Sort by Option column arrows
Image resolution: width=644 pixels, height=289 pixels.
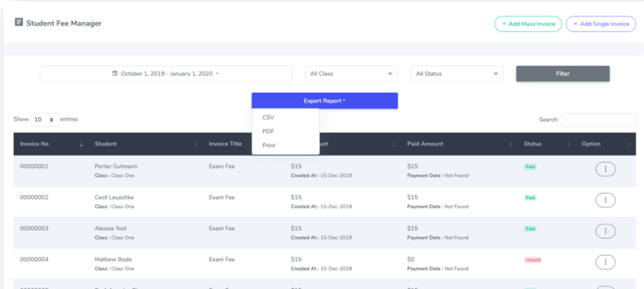tap(629, 145)
